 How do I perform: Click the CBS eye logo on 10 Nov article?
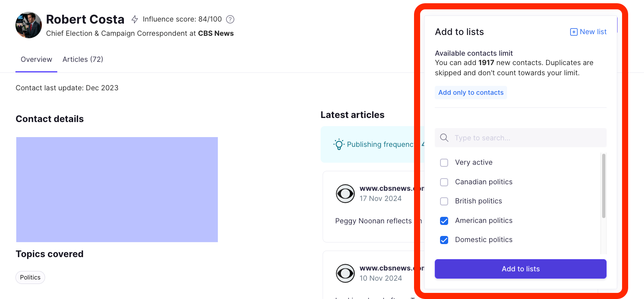point(345,273)
